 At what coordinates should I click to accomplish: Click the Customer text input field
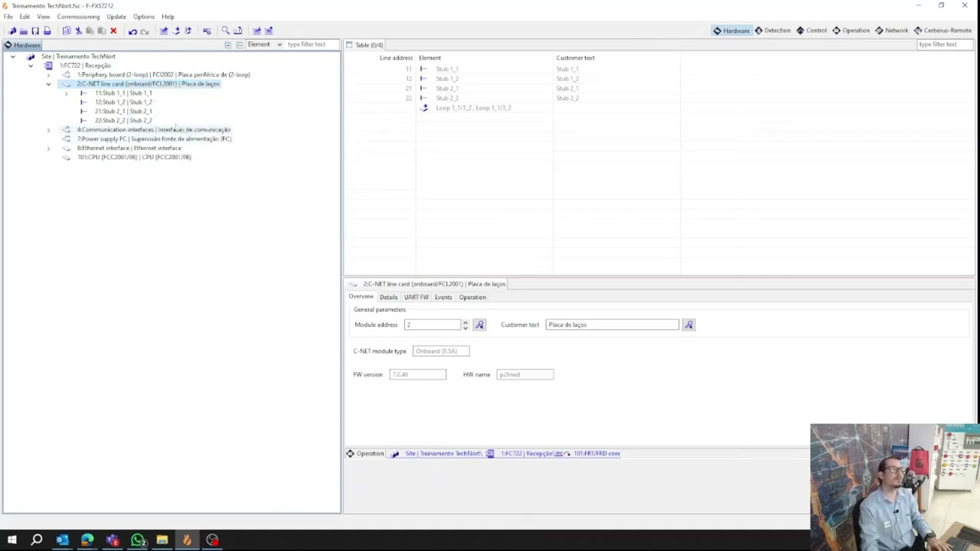[x=612, y=324]
